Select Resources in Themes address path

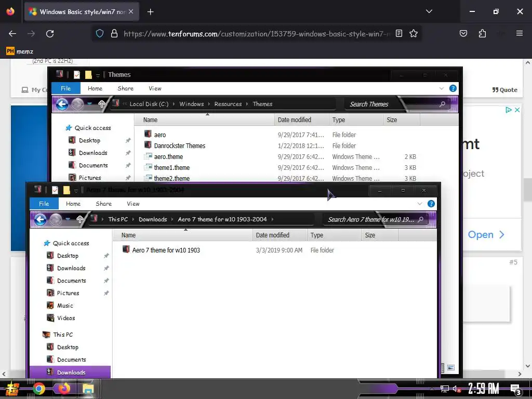(x=228, y=104)
